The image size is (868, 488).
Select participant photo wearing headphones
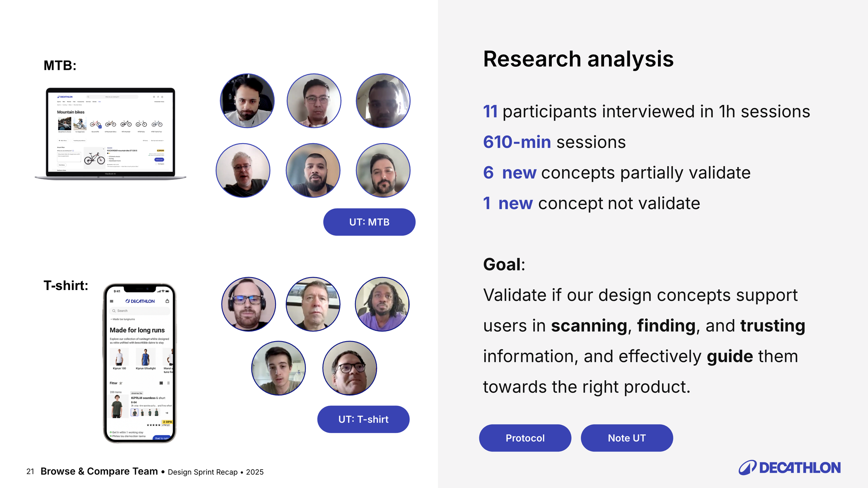coord(249,304)
